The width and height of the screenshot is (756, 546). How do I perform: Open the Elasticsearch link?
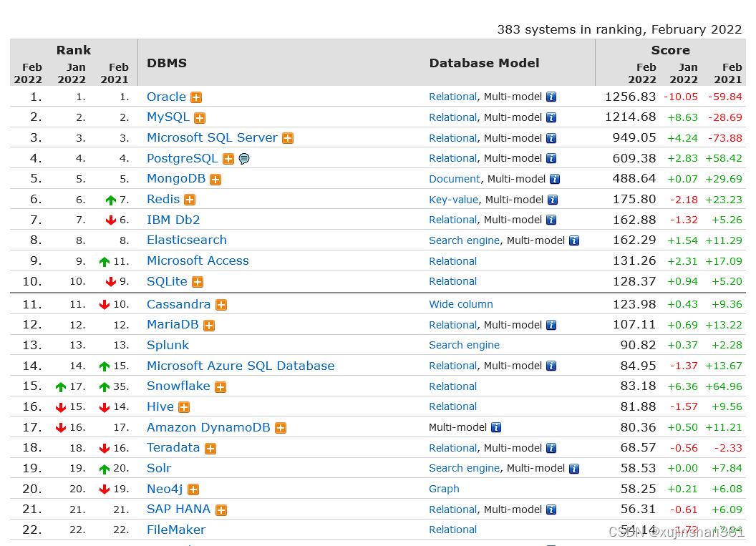click(187, 240)
